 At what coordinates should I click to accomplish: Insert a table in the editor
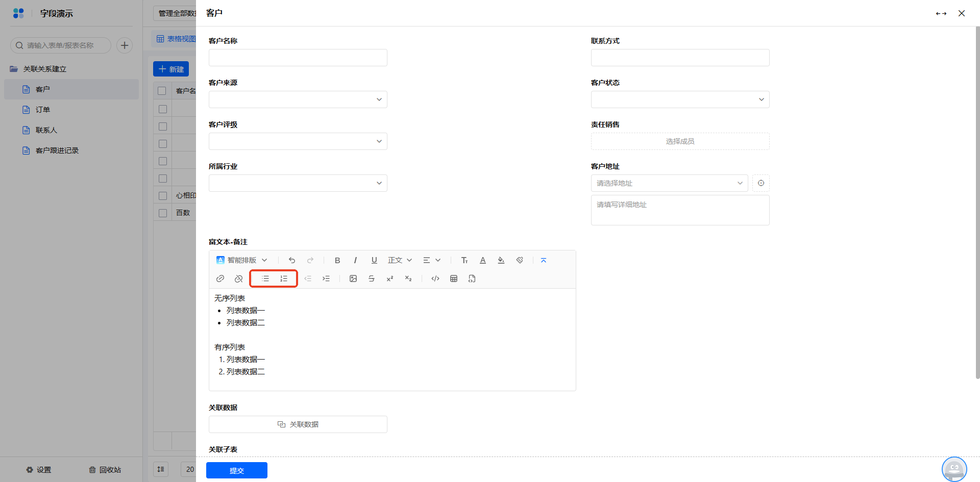(454, 278)
